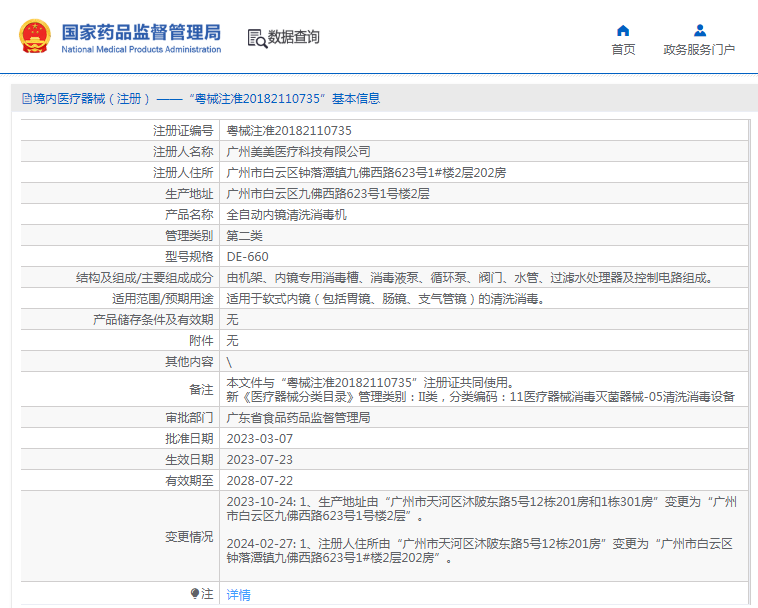The width and height of the screenshot is (758, 608).
Task: Select product name 全自动内镜清洗消毒机
Action: tap(286, 215)
